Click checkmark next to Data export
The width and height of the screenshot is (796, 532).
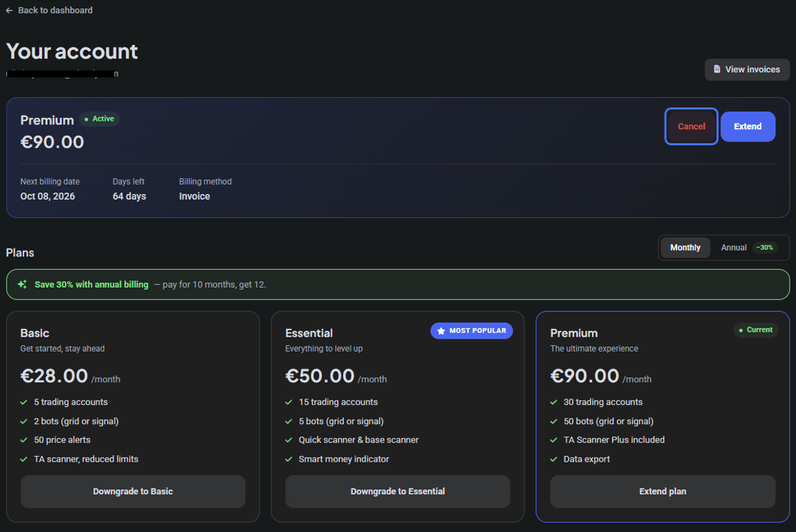point(554,460)
